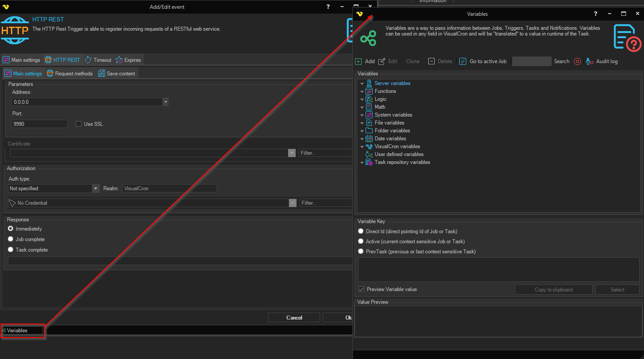Image resolution: width=644 pixels, height=359 pixels.
Task: Click the Cancel button
Action: (x=294, y=318)
